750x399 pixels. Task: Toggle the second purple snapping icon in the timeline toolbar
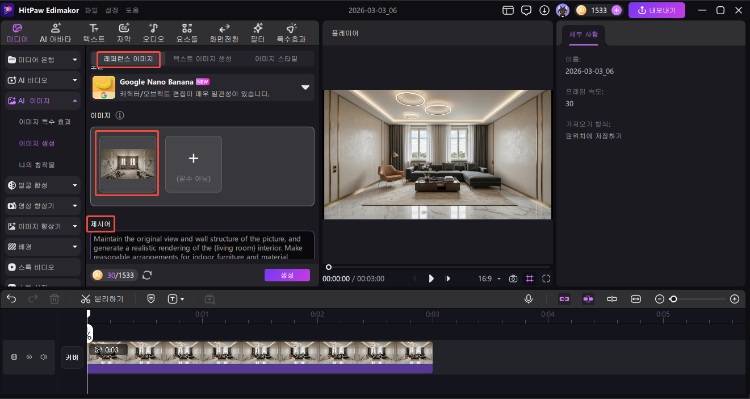click(x=588, y=299)
